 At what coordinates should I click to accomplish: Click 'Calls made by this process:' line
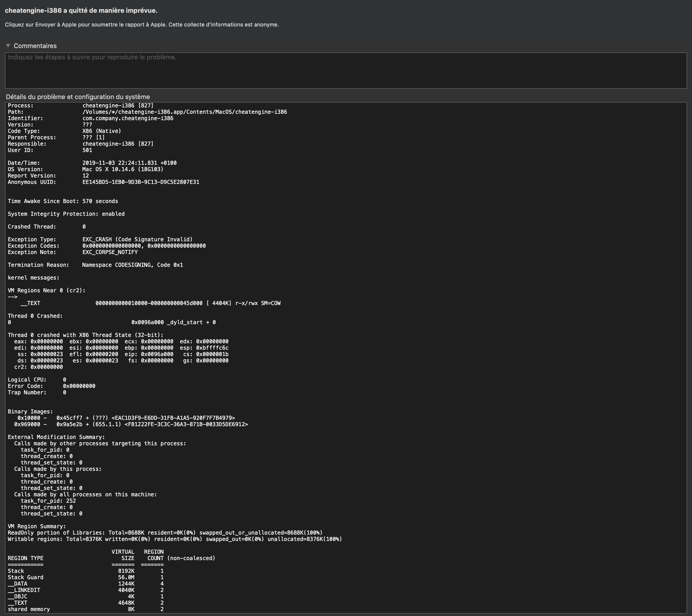[x=58, y=469]
